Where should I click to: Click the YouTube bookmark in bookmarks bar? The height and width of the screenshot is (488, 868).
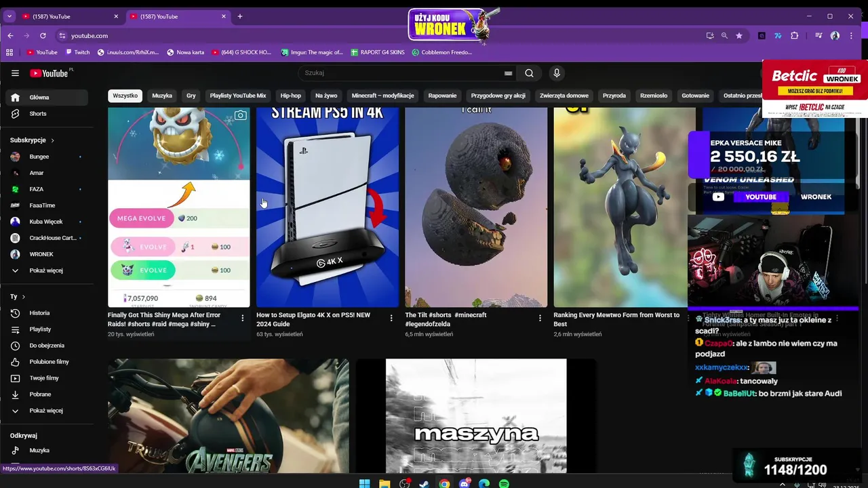(x=42, y=52)
